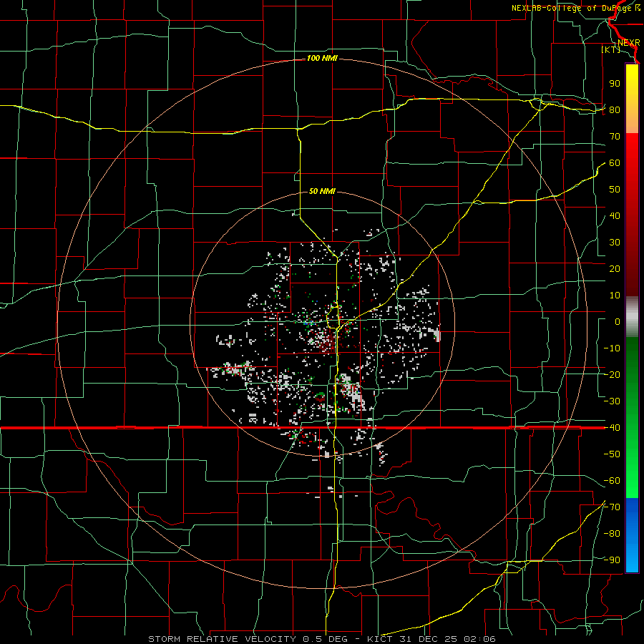The height and width of the screenshot is (644, 644).
Task: Select the -40 value on the velocity scale
Action: [x=612, y=428]
